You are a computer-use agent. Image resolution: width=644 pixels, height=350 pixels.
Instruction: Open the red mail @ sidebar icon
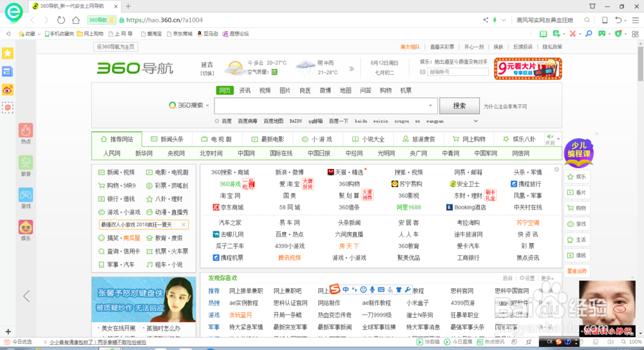7,108
